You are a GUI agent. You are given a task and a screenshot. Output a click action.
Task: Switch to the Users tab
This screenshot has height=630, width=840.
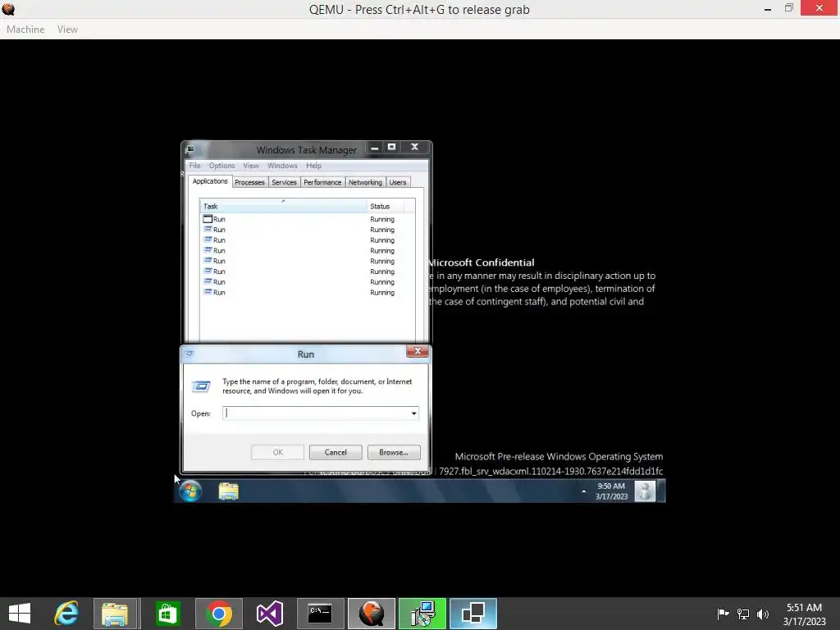(398, 182)
